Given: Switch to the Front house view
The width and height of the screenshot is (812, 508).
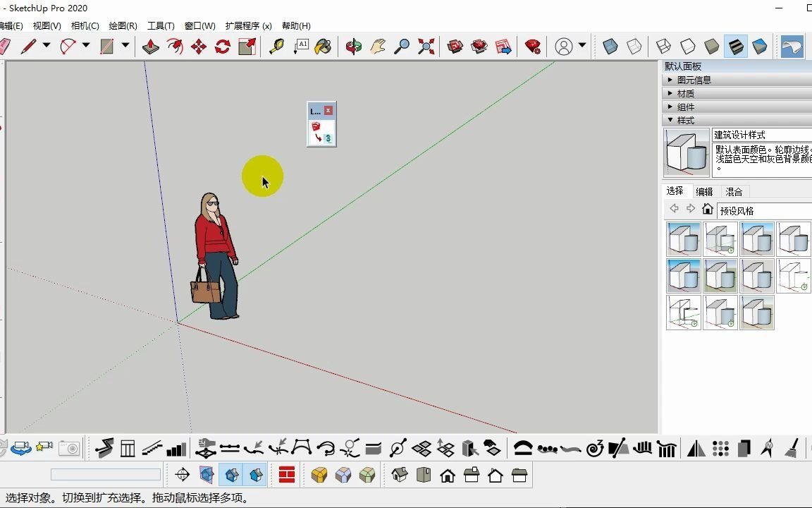Looking at the screenshot, I should pos(448,474).
